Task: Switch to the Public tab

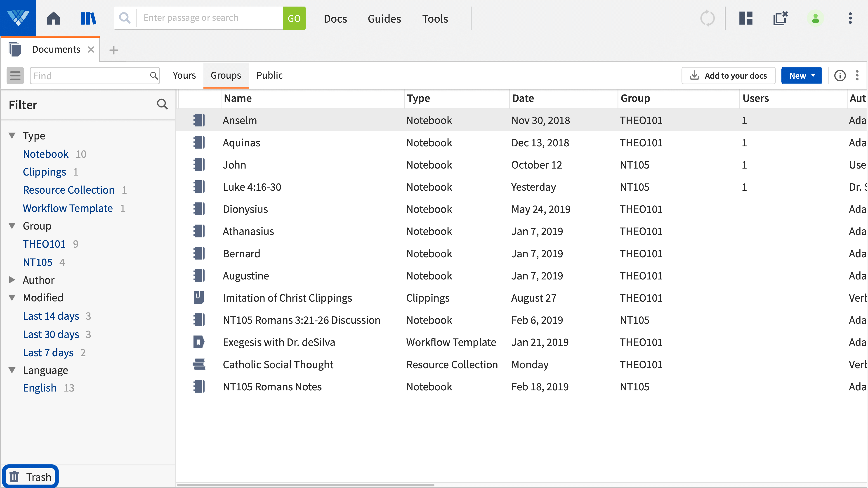Action: [269, 75]
